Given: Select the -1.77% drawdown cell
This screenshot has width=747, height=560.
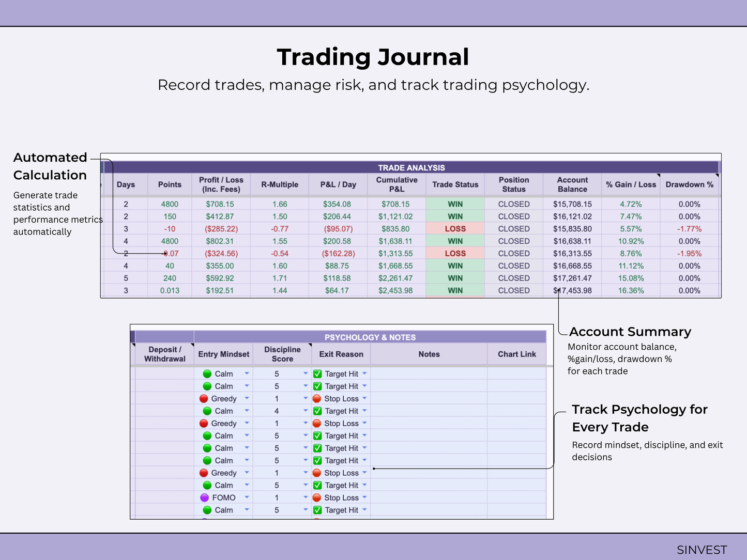Looking at the screenshot, I should point(690,229).
